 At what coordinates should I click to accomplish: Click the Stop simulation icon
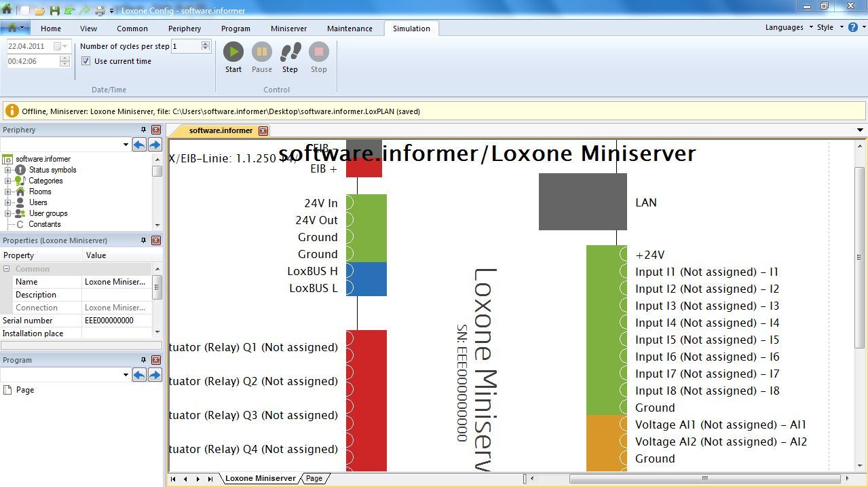318,54
